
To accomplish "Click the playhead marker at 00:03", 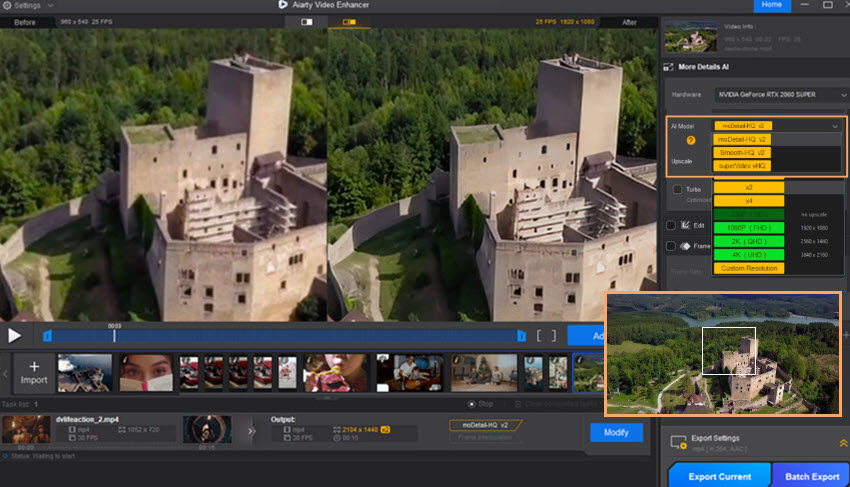I will (x=114, y=334).
